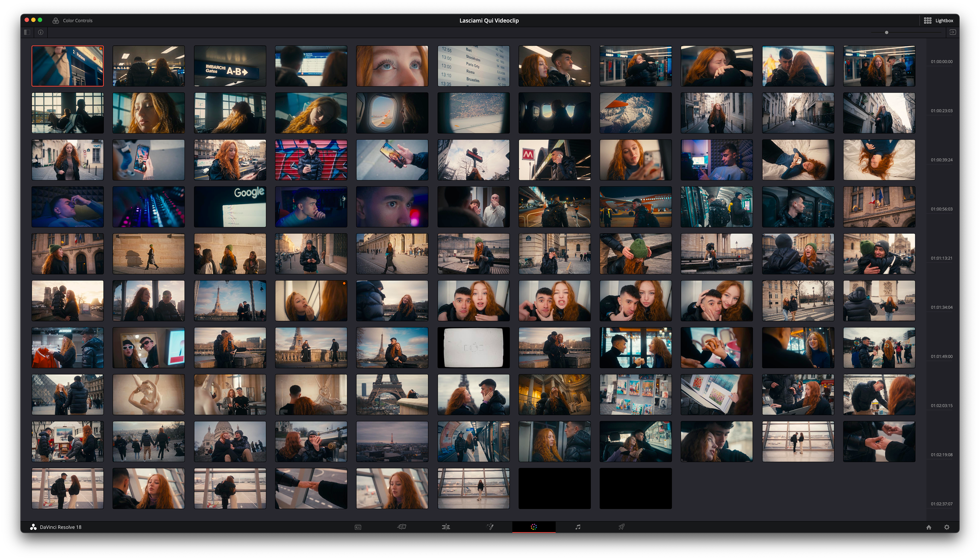
Task: Open the Media page
Action: click(358, 527)
